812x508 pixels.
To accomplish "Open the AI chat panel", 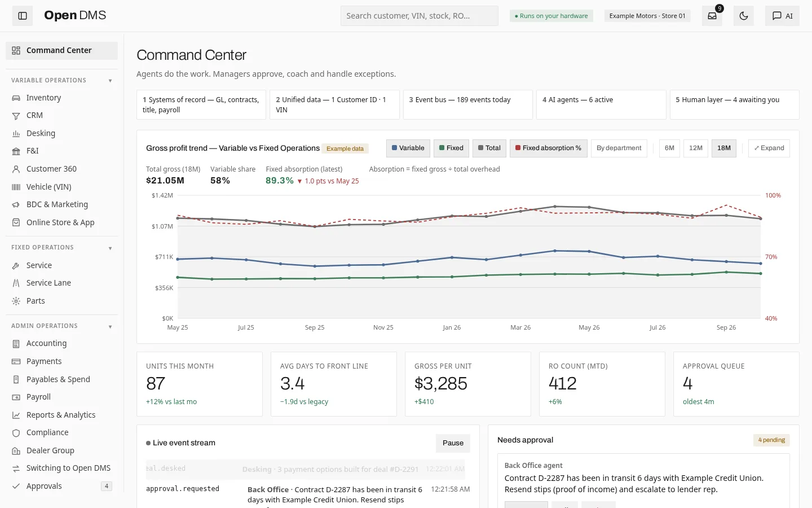I will (782, 16).
